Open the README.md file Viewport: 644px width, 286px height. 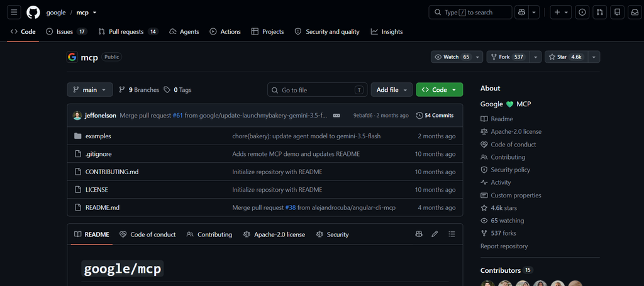pos(103,207)
